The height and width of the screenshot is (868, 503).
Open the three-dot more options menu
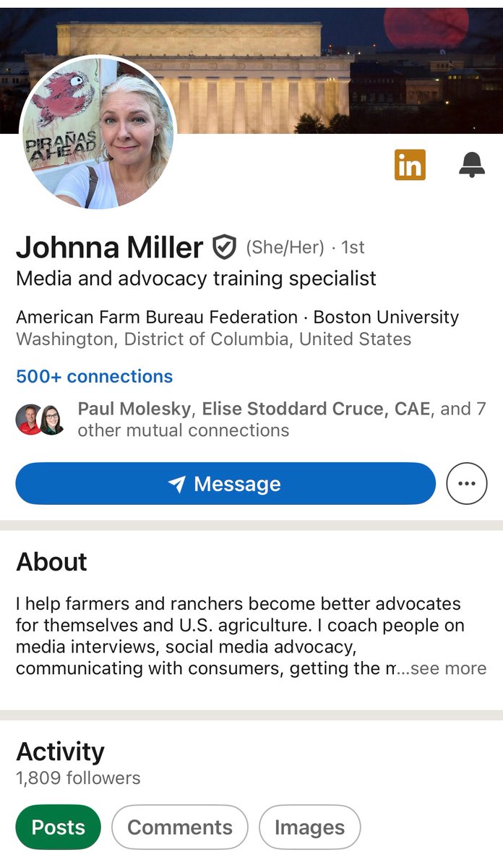pos(467,483)
